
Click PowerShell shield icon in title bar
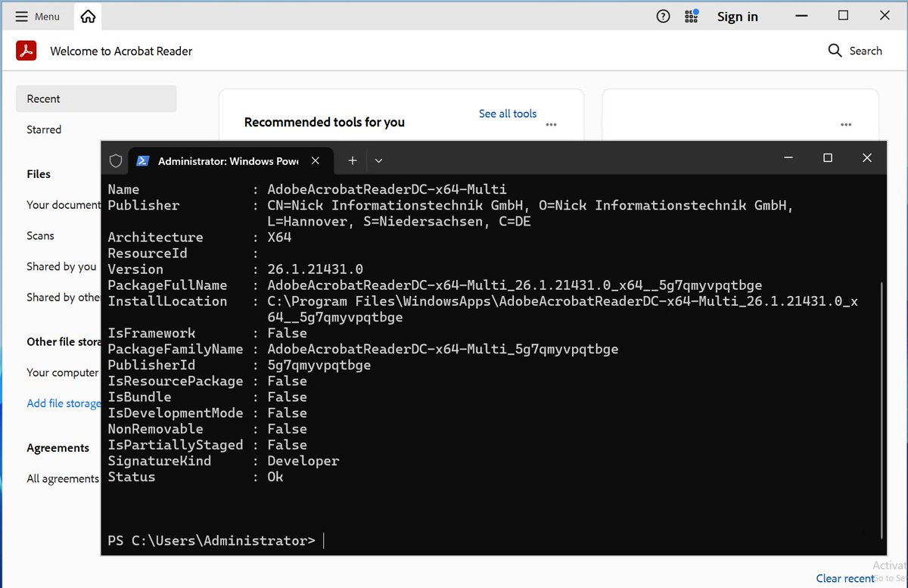pyautogui.click(x=116, y=160)
